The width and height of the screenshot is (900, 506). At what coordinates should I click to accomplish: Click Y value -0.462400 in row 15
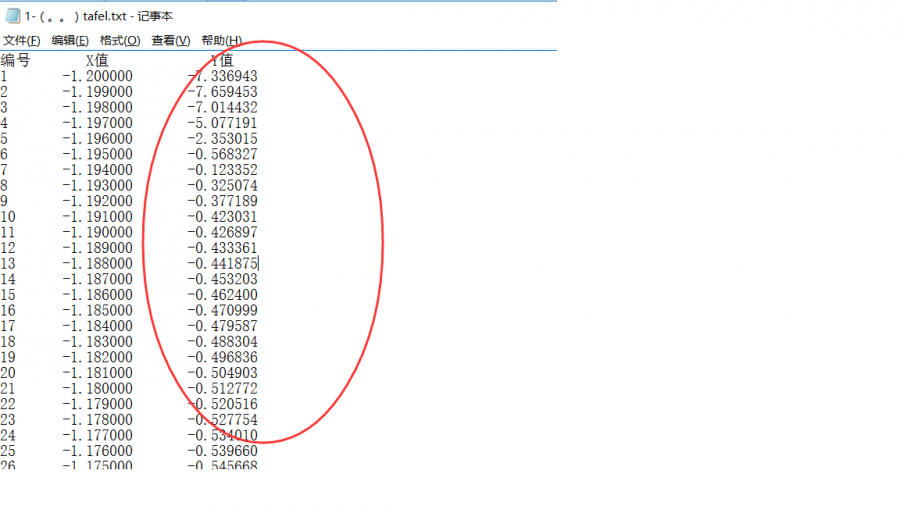click(x=223, y=295)
